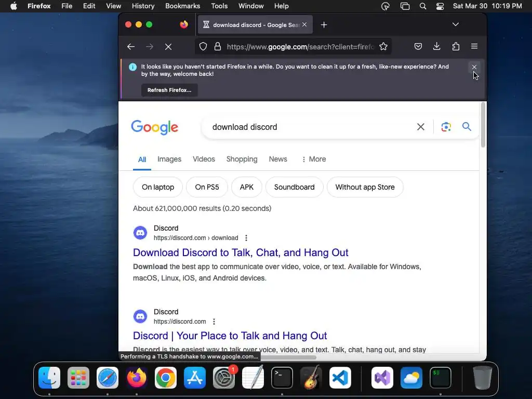Open options dots for discord.com download result
The height and width of the screenshot is (399, 532).
(246, 238)
